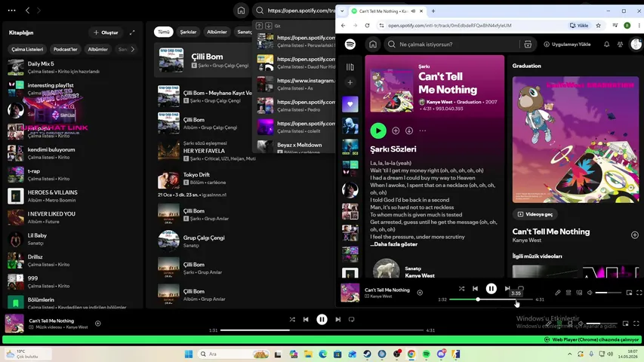Show more library filters chevron
Image resolution: width=644 pixels, height=362 pixels.
coord(132,49)
